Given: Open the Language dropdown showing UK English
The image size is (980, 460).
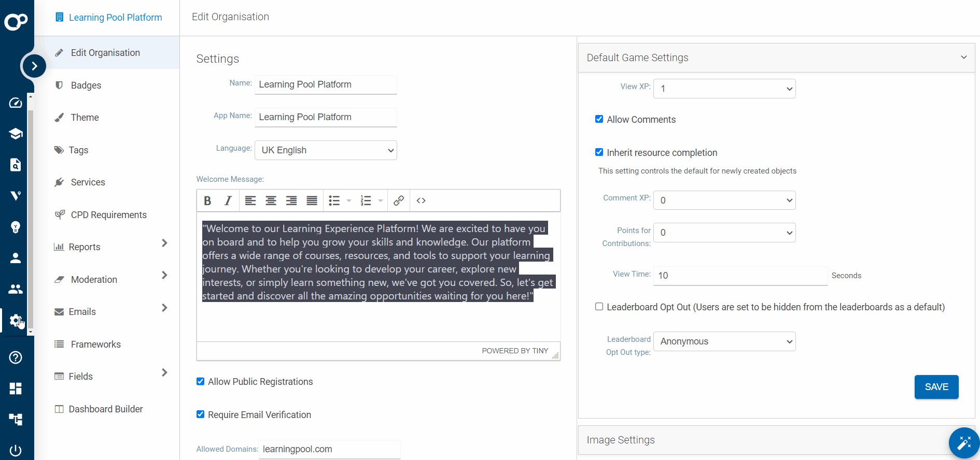Looking at the screenshot, I should [x=326, y=150].
